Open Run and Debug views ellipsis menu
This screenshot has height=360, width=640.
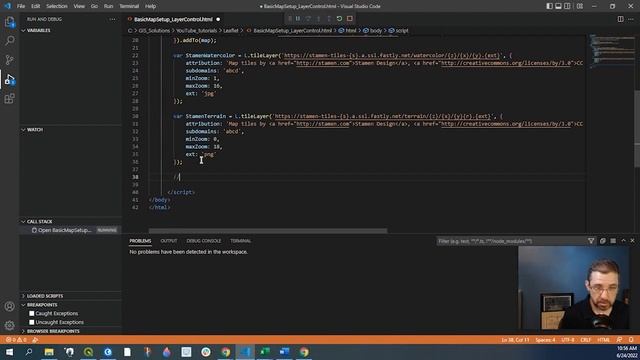click(112, 19)
